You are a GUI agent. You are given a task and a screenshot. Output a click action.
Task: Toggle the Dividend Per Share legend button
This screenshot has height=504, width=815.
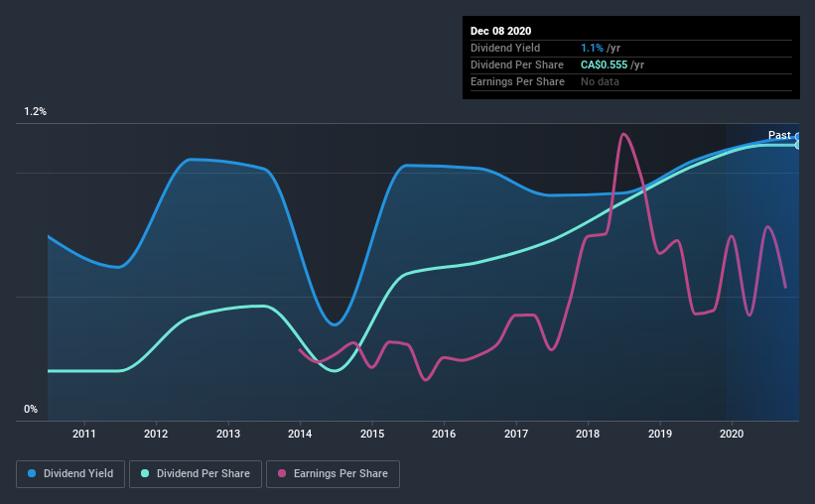pos(196,474)
